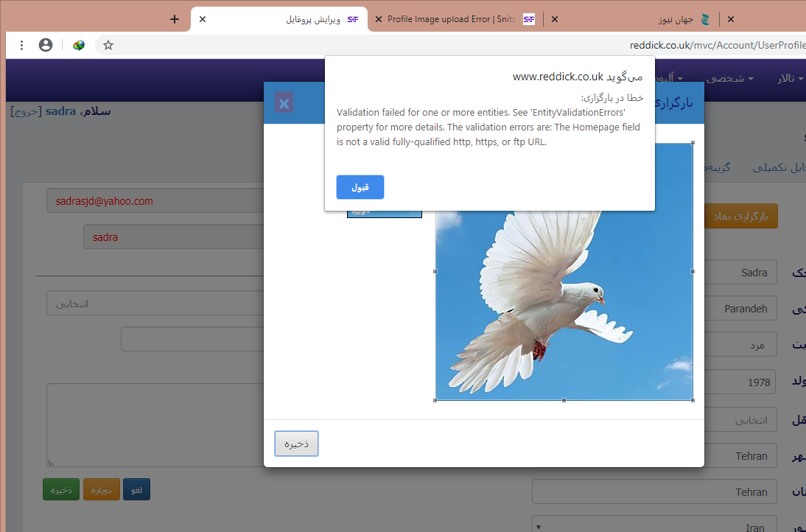The image size is (806, 532).
Task: Click the قبول button in the alert
Action: 360,187
